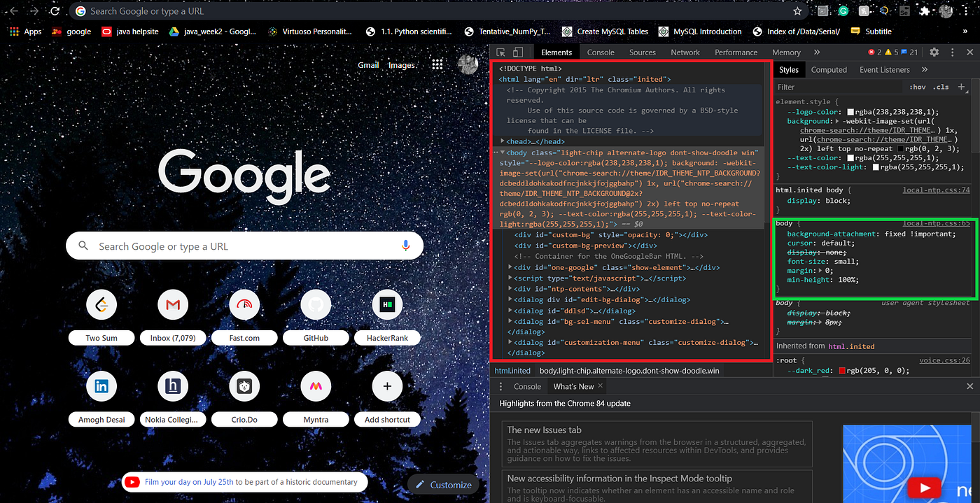
Task: Toggle the .cls element classes button
Action: coord(941,87)
